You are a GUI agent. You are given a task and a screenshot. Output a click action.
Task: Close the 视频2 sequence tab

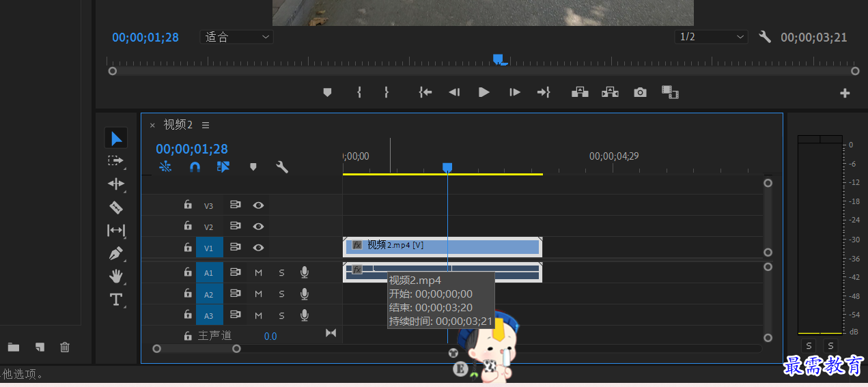152,125
